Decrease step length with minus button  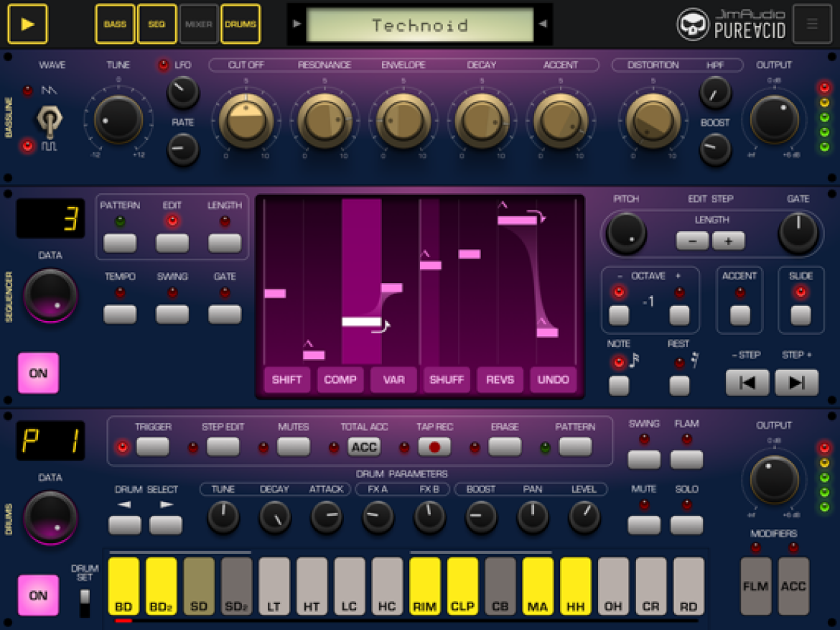(x=692, y=241)
